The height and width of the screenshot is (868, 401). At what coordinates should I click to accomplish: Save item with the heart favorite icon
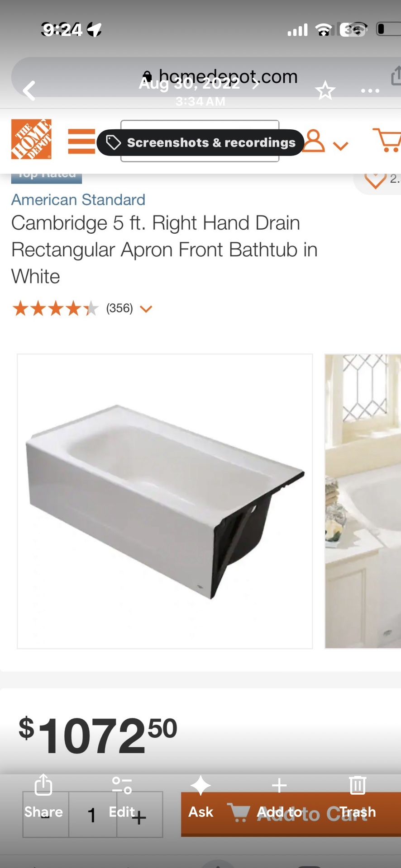pyautogui.click(x=375, y=180)
